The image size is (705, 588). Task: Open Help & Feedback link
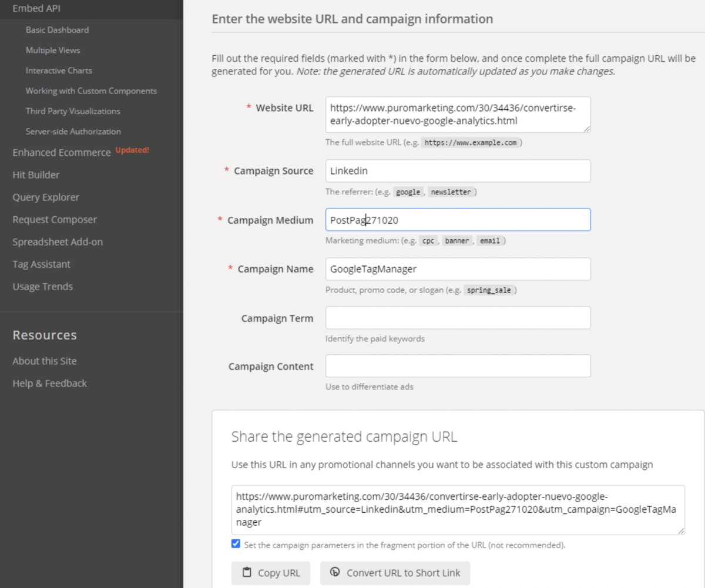coord(49,384)
